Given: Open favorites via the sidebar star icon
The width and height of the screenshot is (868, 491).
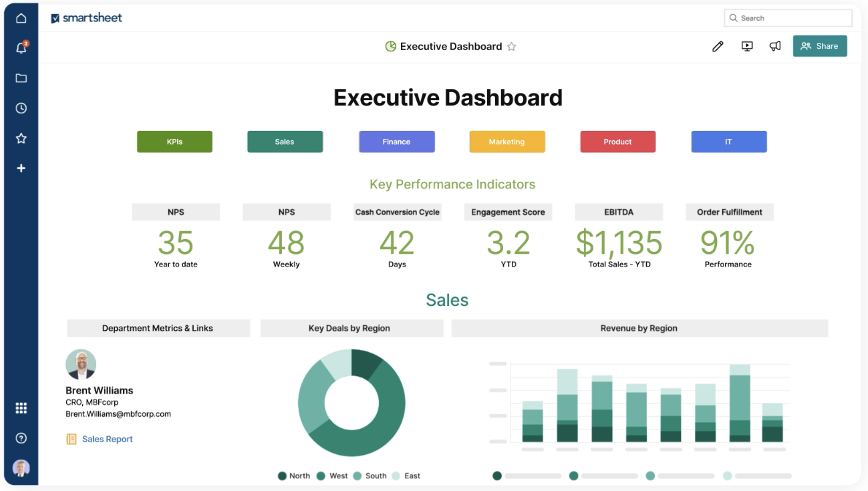Looking at the screenshot, I should [x=21, y=138].
